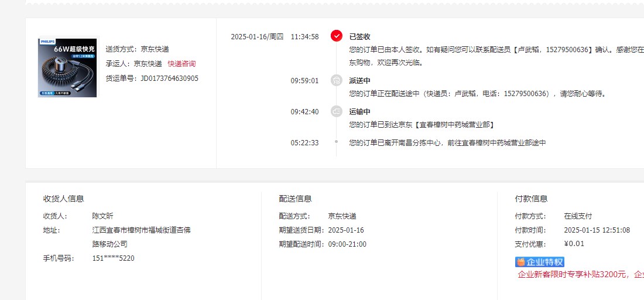Click the red 企业新客限时专享补贴3200元 promo text
The image size is (644, 300).
[x=580, y=275]
